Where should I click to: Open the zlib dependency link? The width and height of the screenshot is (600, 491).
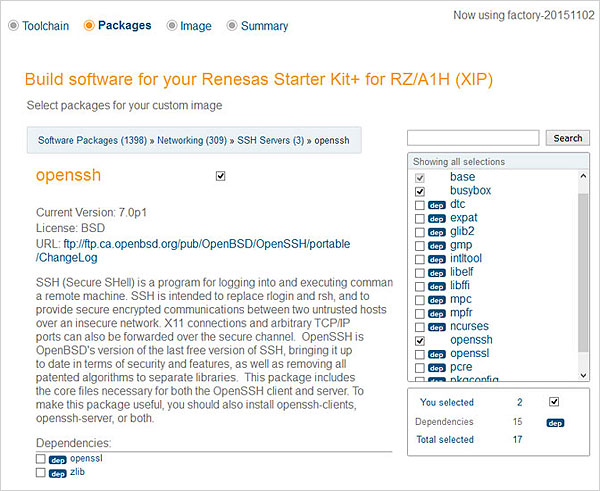coord(77,471)
